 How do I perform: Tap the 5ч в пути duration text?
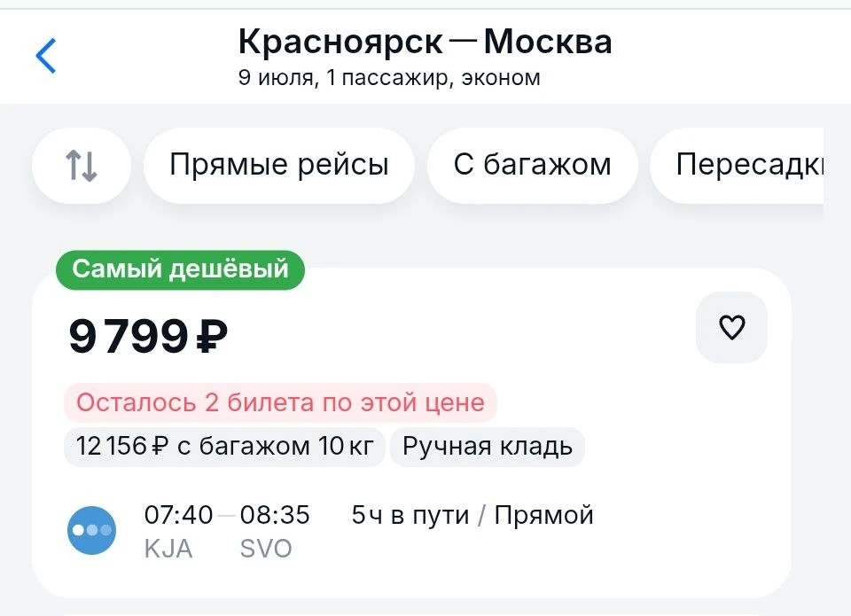click(410, 514)
